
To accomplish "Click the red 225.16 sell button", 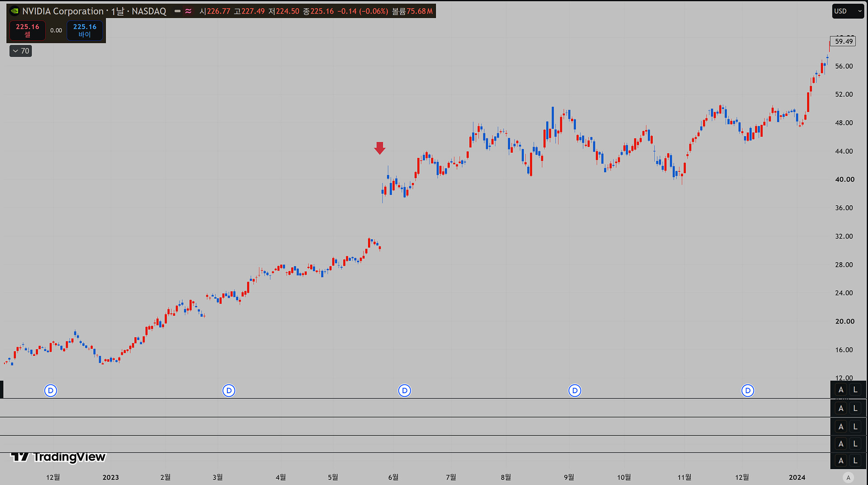I will [x=28, y=30].
